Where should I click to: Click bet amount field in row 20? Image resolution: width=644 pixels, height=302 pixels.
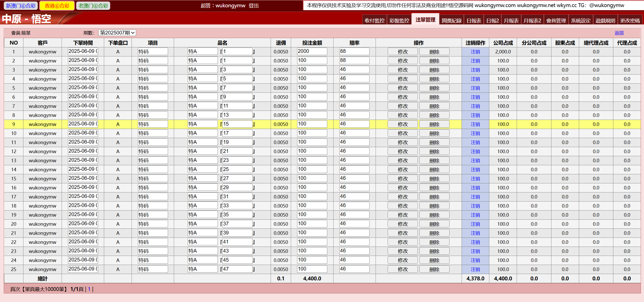312,223
